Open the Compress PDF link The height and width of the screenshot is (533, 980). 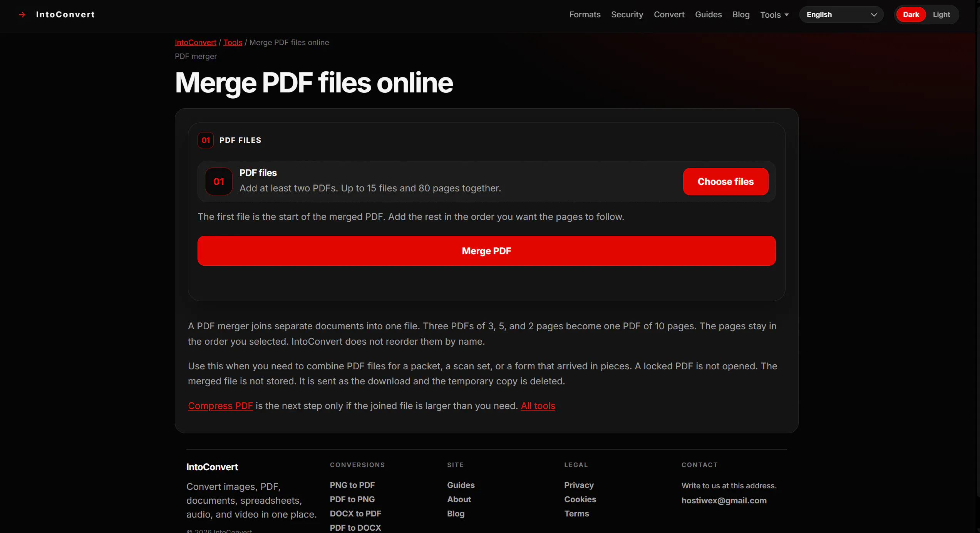220,406
